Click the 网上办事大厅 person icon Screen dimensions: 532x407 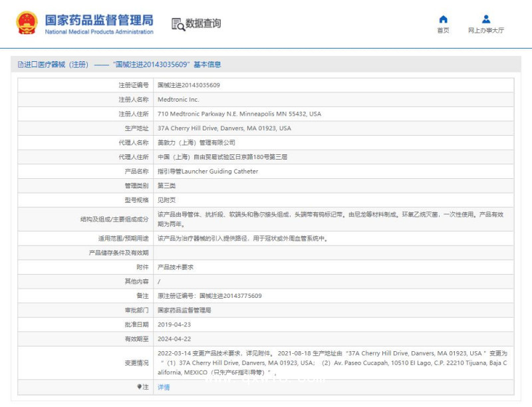(485, 18)
